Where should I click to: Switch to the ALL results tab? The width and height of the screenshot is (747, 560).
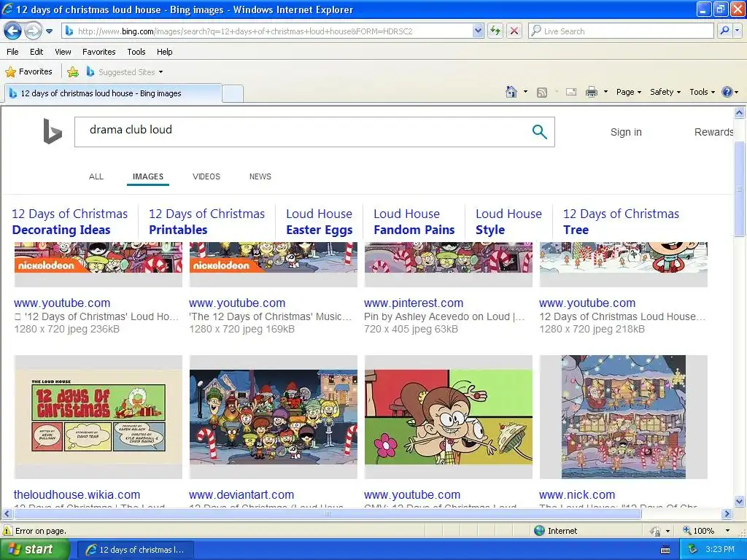coord(96,176)
